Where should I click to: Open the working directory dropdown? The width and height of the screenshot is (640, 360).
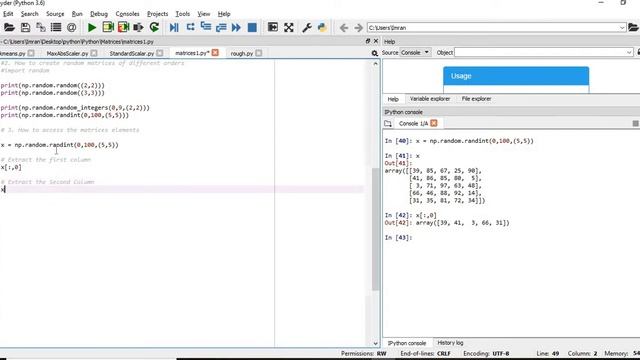[x=622, y=28]
